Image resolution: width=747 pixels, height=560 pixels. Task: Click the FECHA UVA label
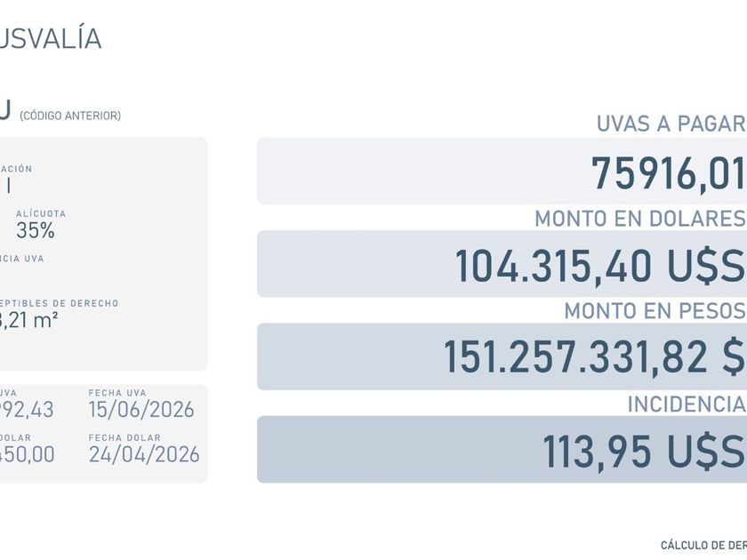click(117, 393)
